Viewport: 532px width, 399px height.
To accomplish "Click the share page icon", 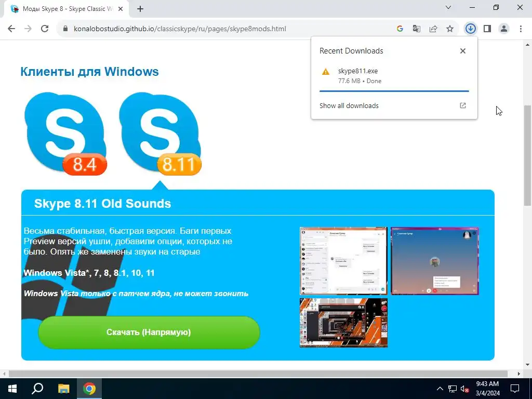I will pos(433,29).
